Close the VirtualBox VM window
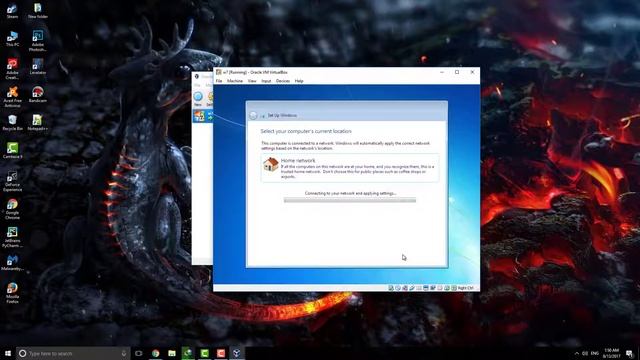 click(x=472, y=72)
